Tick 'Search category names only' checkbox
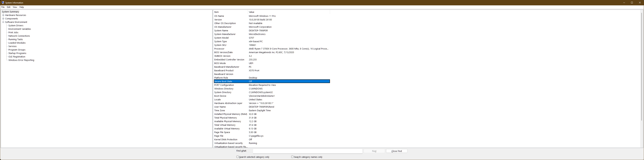 (292, 157)
